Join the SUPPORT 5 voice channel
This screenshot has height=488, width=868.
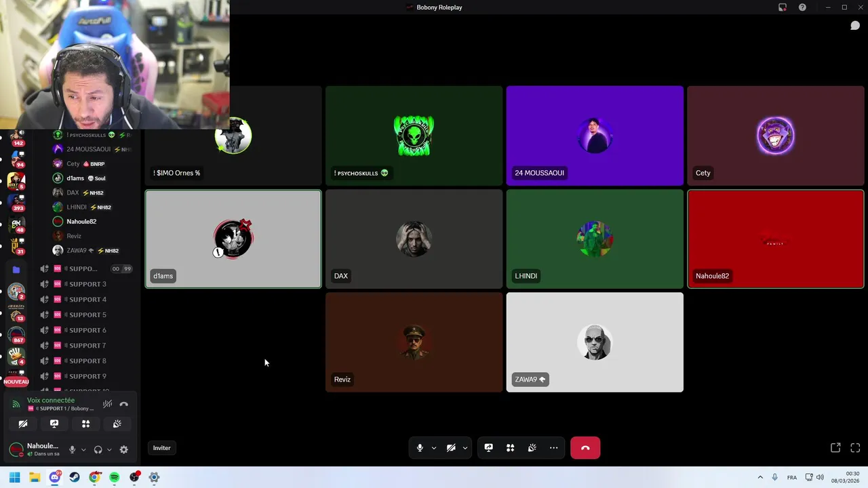pos(86,315)
